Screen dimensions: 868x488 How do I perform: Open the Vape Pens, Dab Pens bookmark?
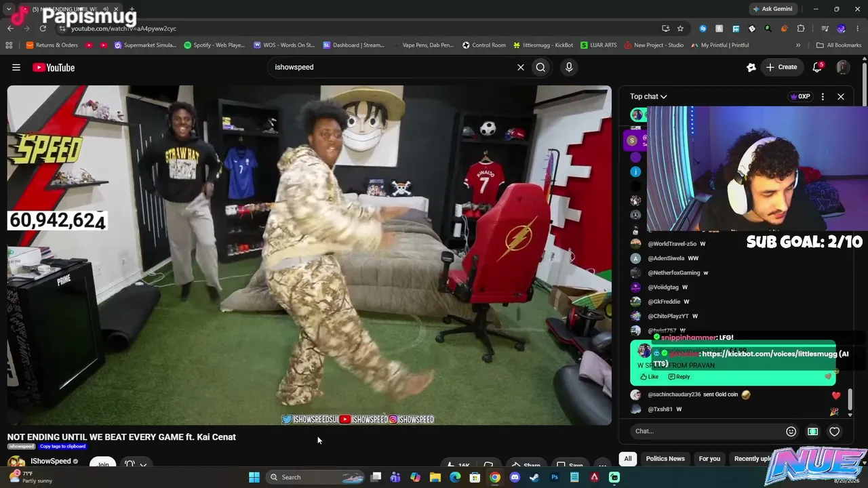coord(423,45)
